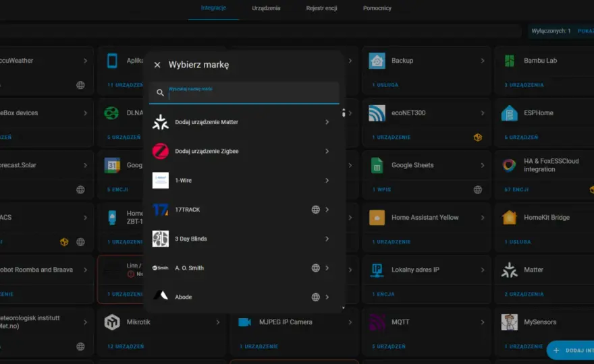Click the ESPHome integration icon
The width and height of the screenshot is (594, 364).
click(x=510, y=113)
